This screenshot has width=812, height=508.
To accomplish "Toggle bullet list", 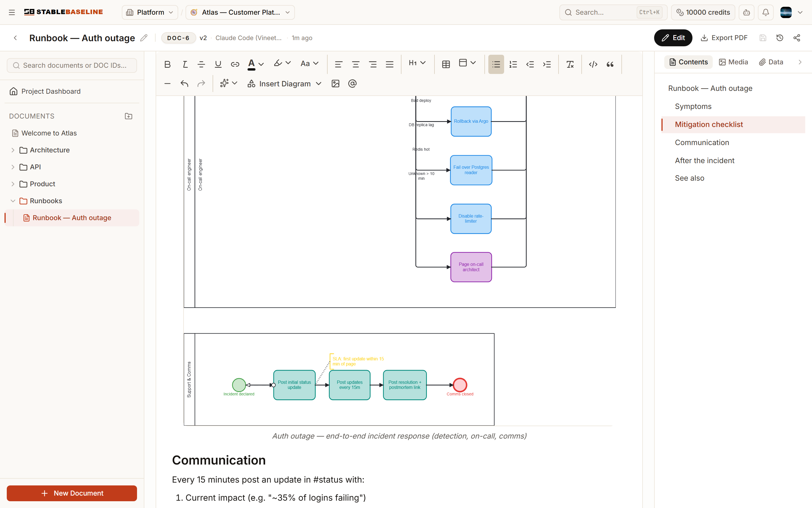I will coord(496,64).
